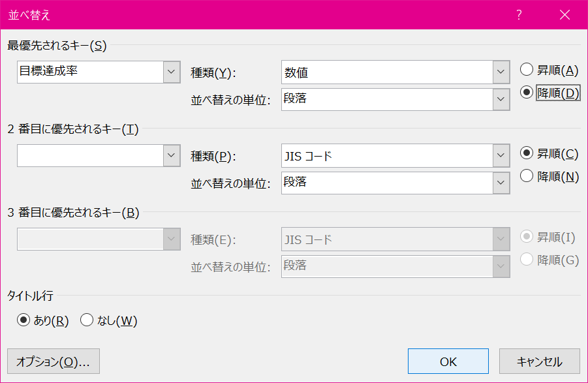
Task: Click the 数値 type field
Action: (387, 72)
